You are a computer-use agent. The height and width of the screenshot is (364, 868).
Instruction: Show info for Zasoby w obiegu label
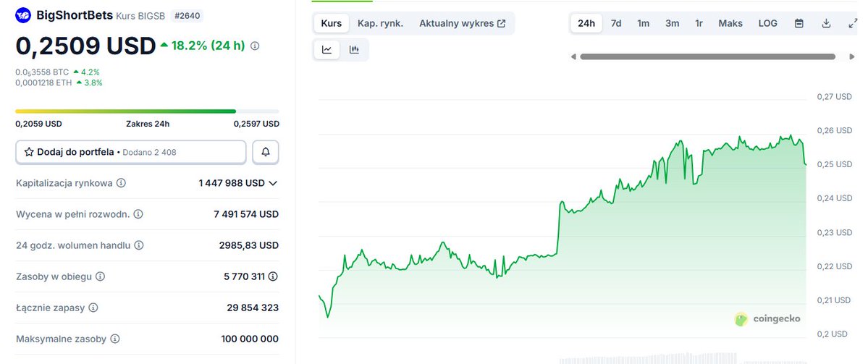100,276
